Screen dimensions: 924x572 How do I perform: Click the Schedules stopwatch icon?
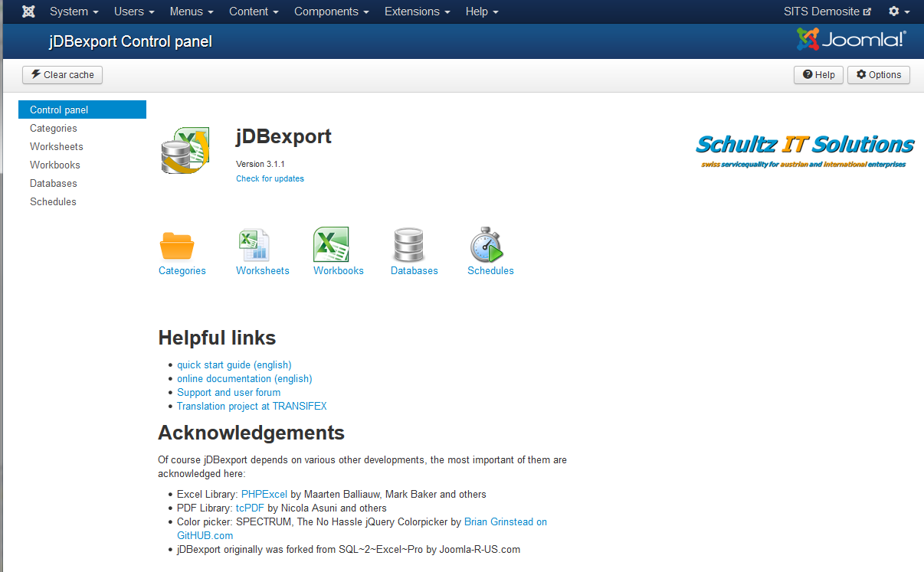tap(486, 245)
